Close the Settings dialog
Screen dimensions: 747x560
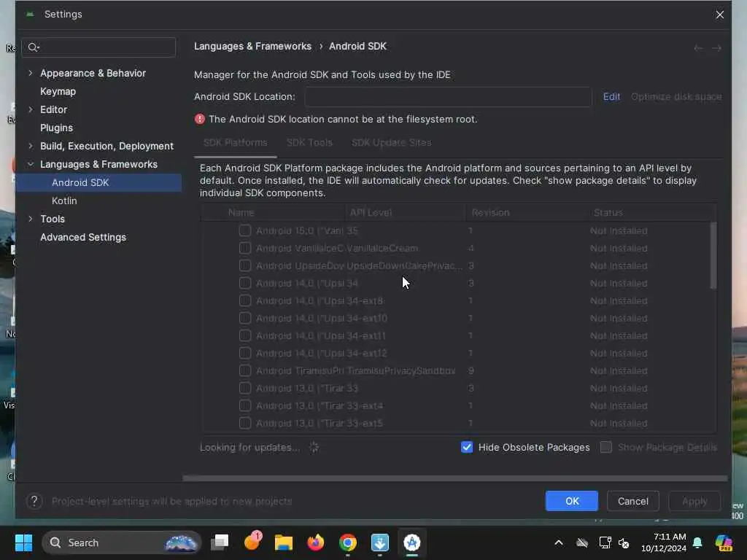[720, 15]
